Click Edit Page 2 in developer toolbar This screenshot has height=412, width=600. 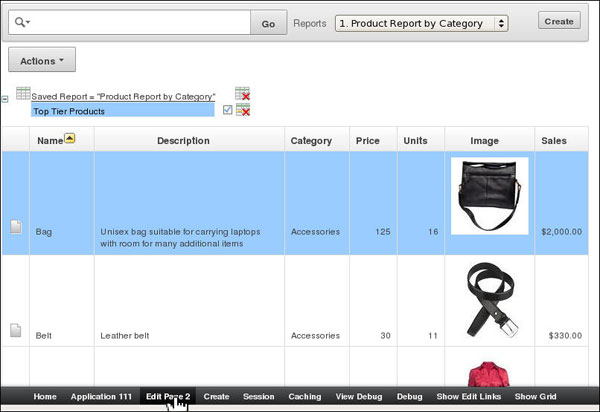click(168, 396)
